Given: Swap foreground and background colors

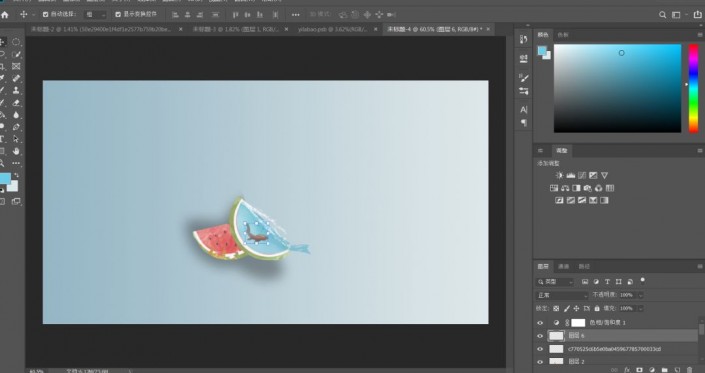Looking at the screenshot, I should point(17,175).
